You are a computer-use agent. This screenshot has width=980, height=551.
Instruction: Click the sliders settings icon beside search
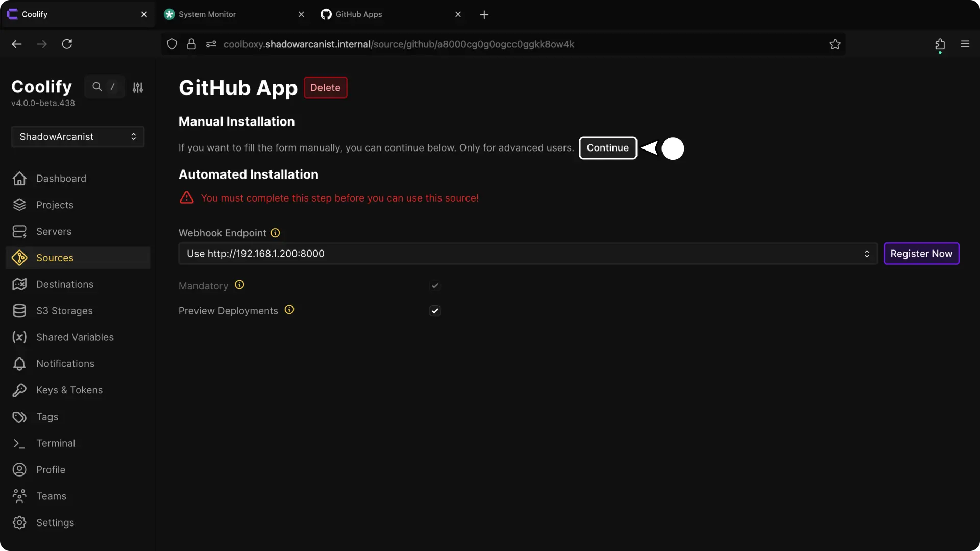point(138,87)
